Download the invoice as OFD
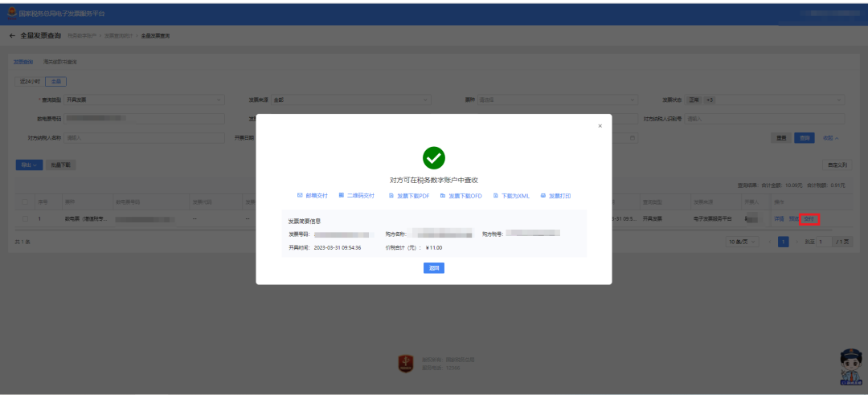Image resolution: width=868 pixels, height=395 pixels. [461, 196]
